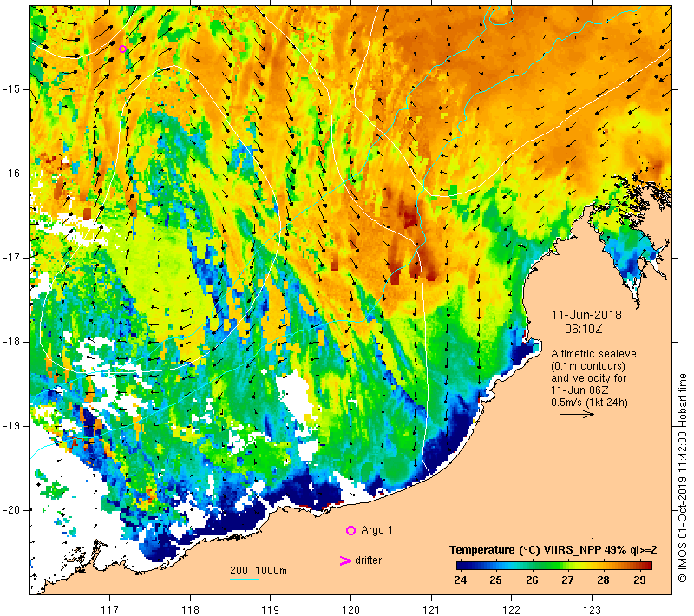Click the 122 longitude axis label
Screen dimensions: 694x616
pos(511,610)
